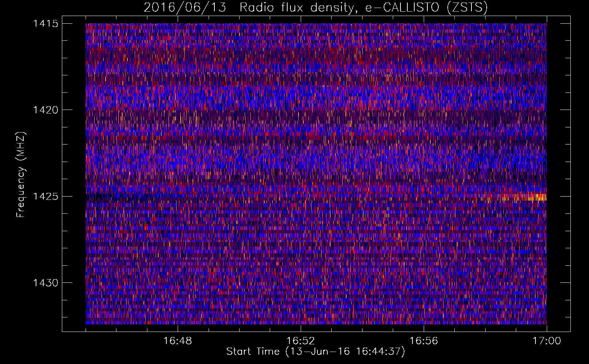Click the 'Start Time (13-Jun-16 16:44:37)' label

[x=316, y=352]
